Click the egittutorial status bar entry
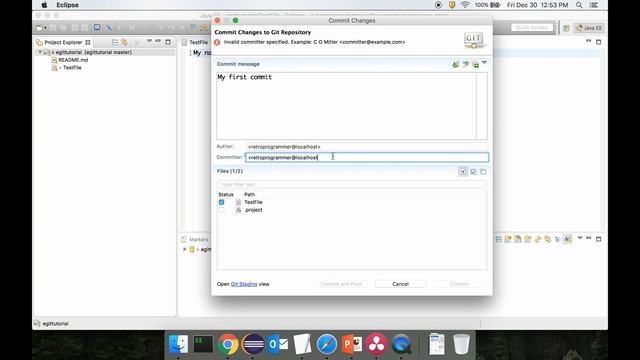 tap(51, 323)
